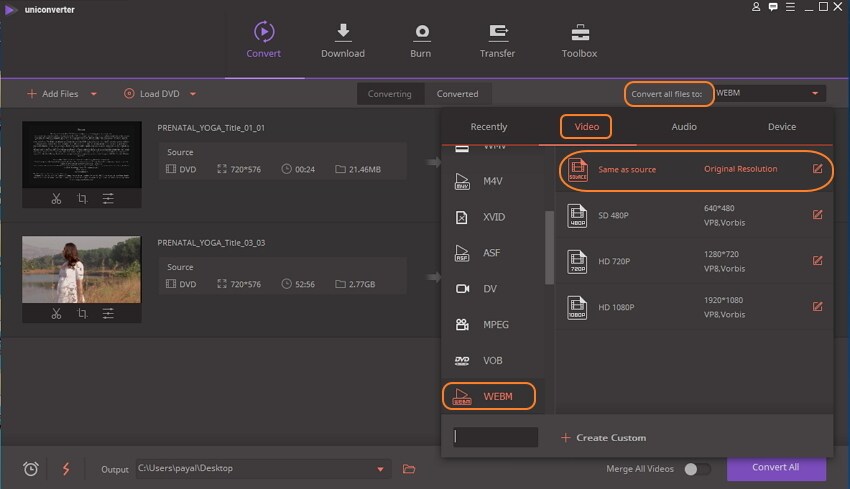
Task: Select the HD 720P preset
Action: coord(694,261)
